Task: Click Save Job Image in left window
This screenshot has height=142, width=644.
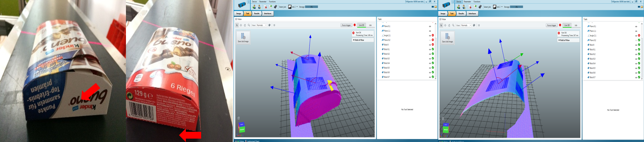Action: (243, 37)
